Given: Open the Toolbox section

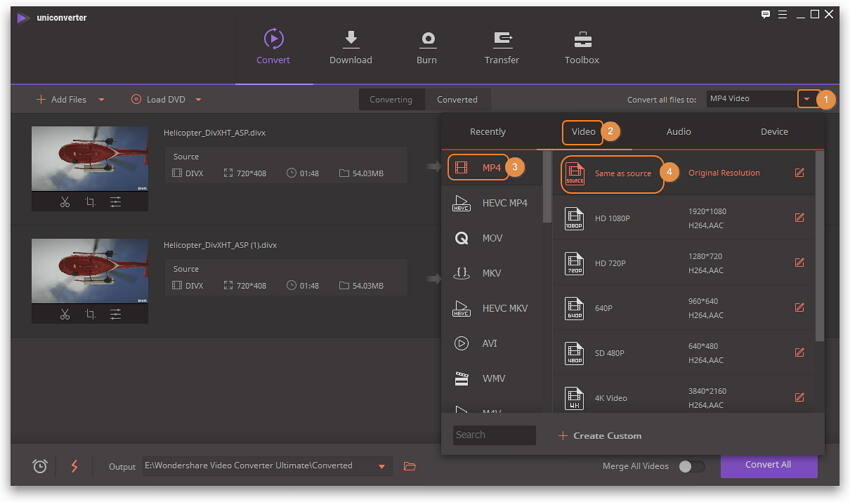Looking at the screenshot, I should pos(582,47).
